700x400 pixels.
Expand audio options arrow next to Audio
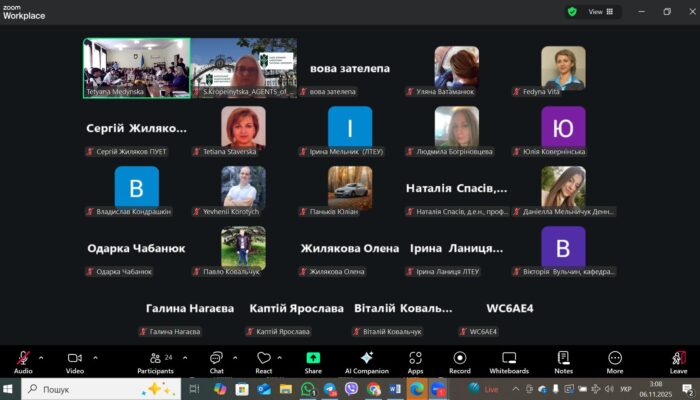click(41, 357)
